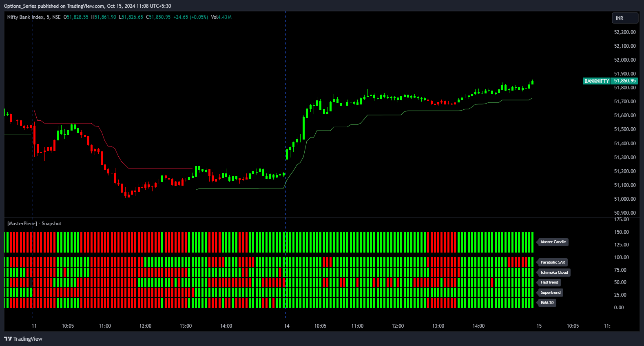This screenshot has height=346, width=644.
Task: Select the Master Candle indicator label
Action: point(553,242)
